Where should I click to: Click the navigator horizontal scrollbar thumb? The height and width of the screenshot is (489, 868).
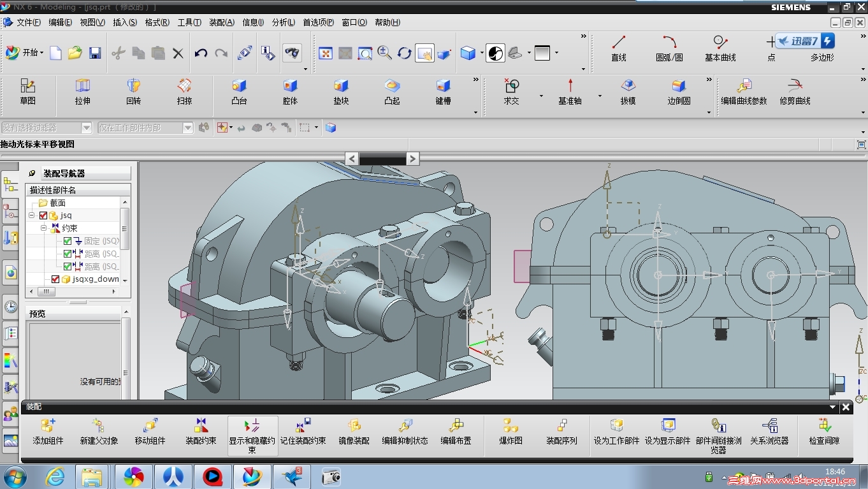pos(47,291)
